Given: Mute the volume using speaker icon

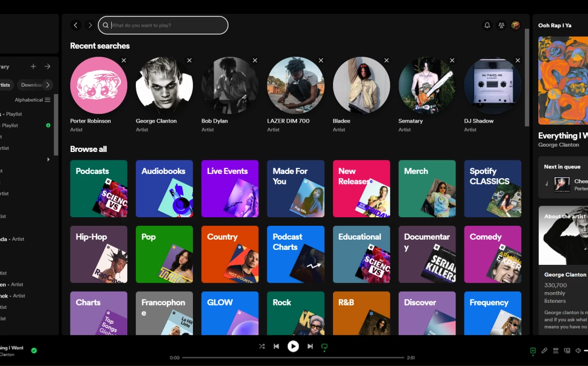Looking at the screenshot, I should (578, 351).
